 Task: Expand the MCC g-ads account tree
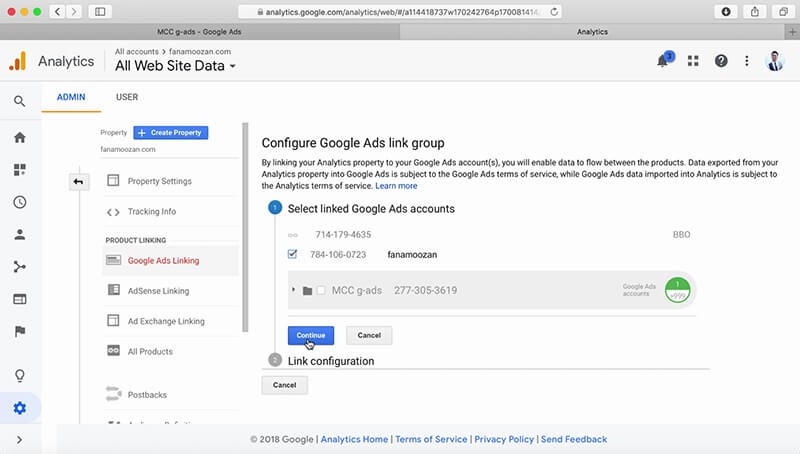tap(293, 289)
